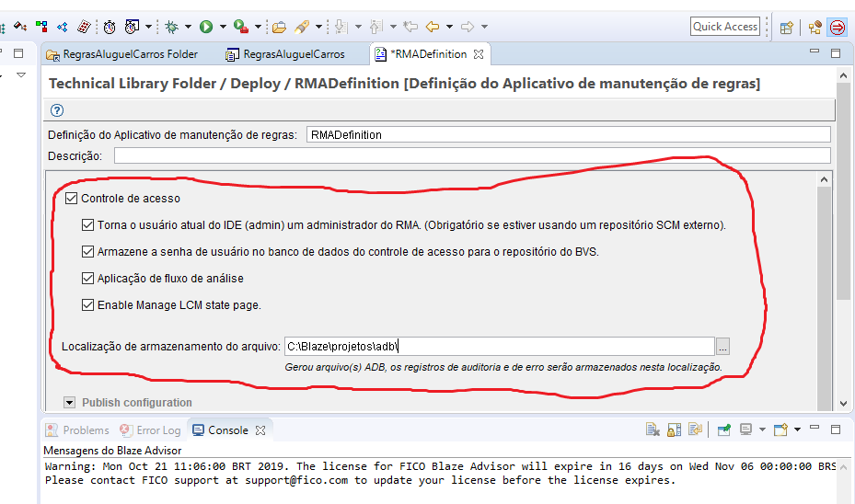
Task: Close the Console view tab
Action: [x=260, y=430]
